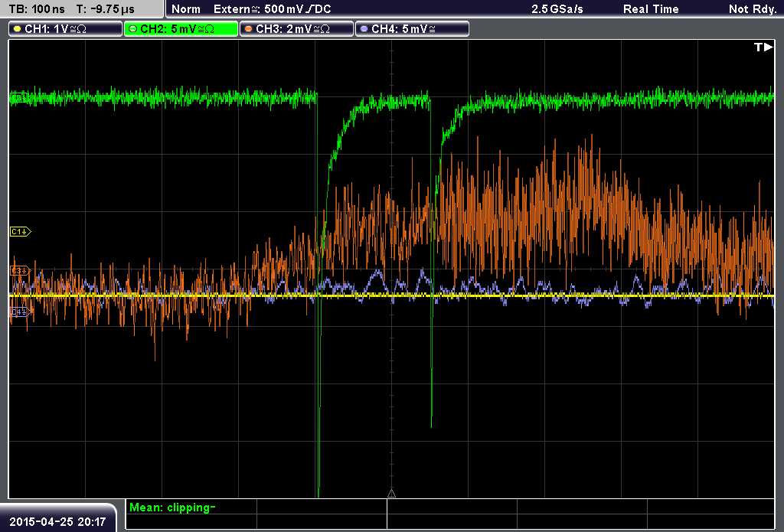This screenshot has width=784, height=532.
Task: Click the T: -9.75 µs trigger offset readout
Action: [x=106, y=9]
